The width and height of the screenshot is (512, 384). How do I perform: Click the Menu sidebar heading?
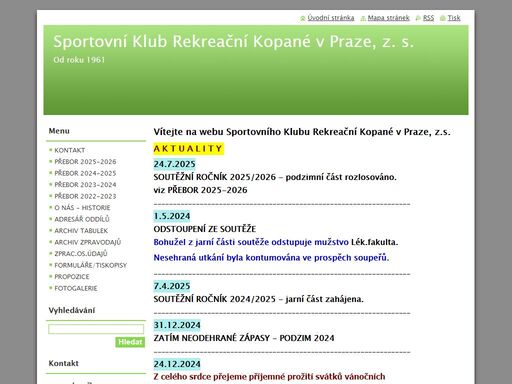pos(59,131)
